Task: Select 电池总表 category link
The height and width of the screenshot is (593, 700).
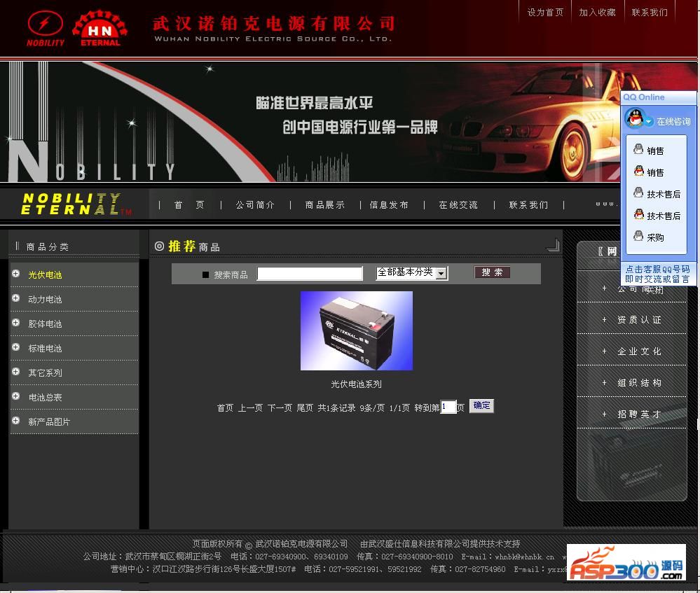Action: coord(45,398)
